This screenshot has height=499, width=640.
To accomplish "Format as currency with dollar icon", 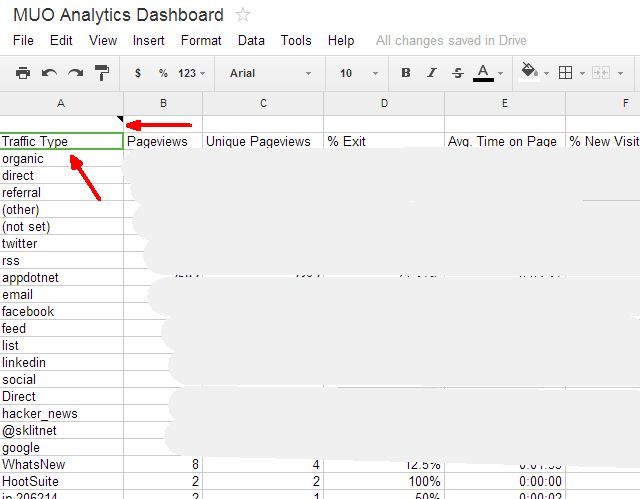I will [x=138, y=73].
